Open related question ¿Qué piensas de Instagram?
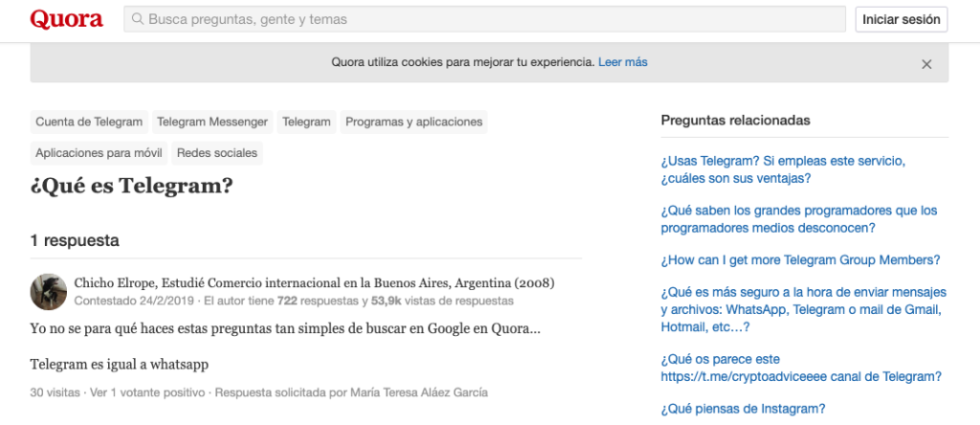Viewport: 980px width, 425px height. pyautogui.click(x=743, y=410)
